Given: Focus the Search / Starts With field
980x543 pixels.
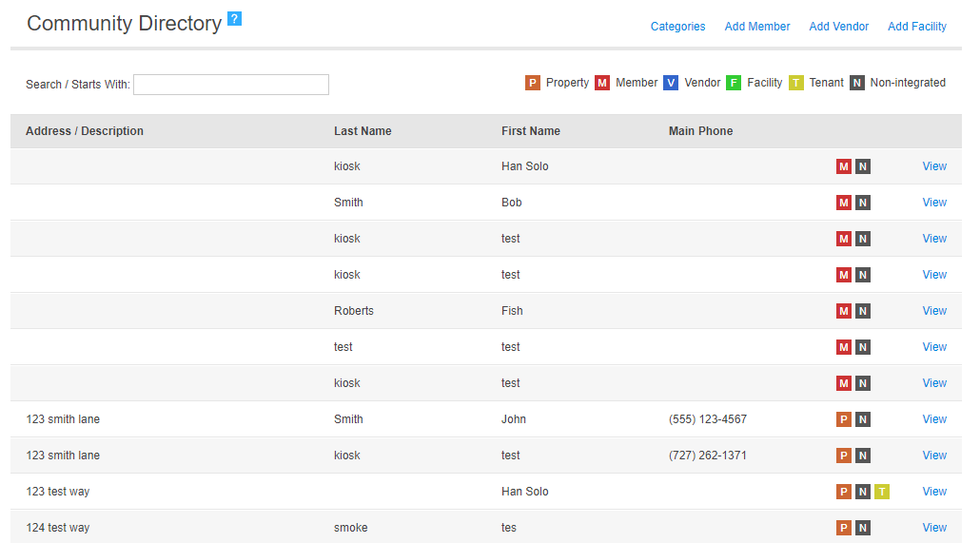Looking at the screenshot, I should [x=231, y=85].
